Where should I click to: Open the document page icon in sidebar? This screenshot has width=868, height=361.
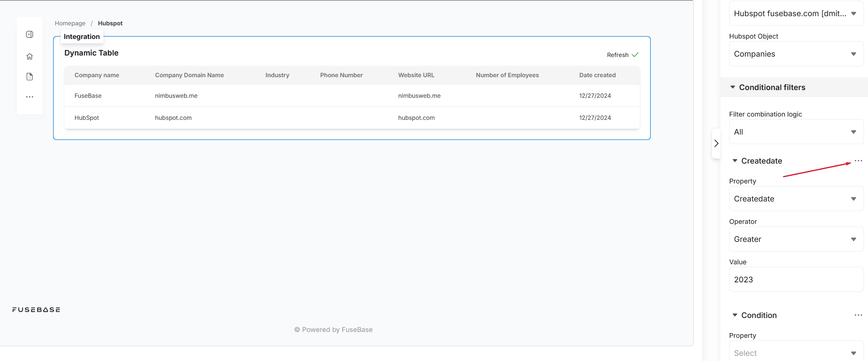(30, 76)
